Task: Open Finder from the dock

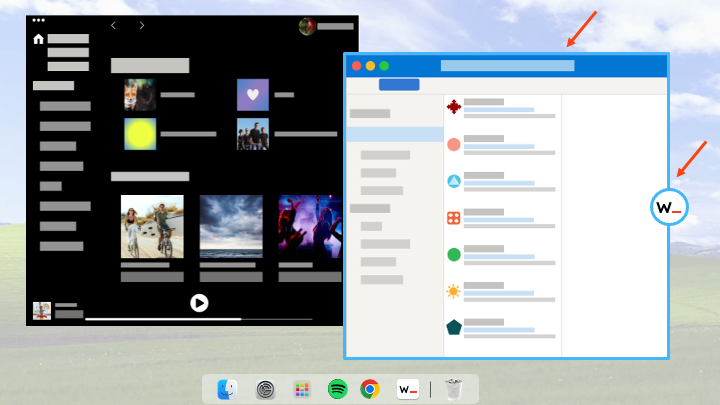Action: (227, 389)
